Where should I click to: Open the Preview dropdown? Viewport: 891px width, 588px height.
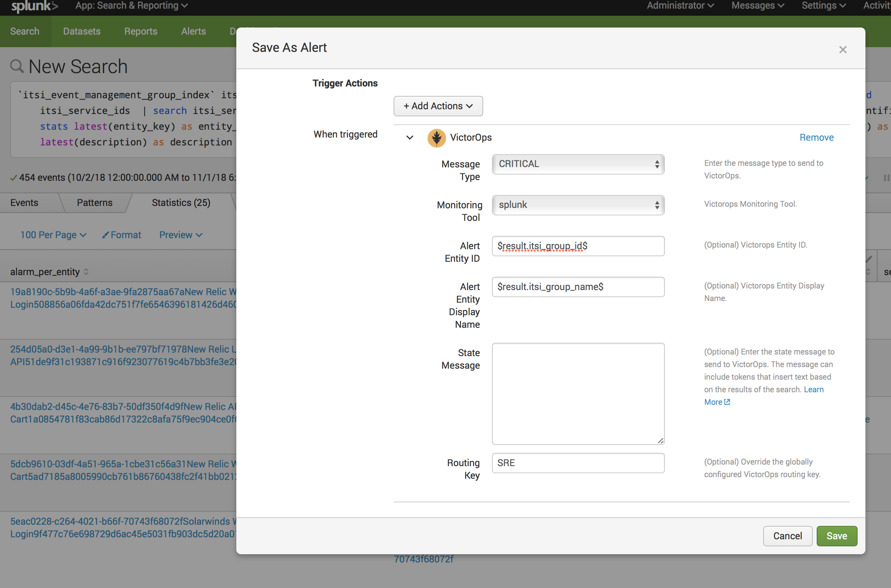180,235
